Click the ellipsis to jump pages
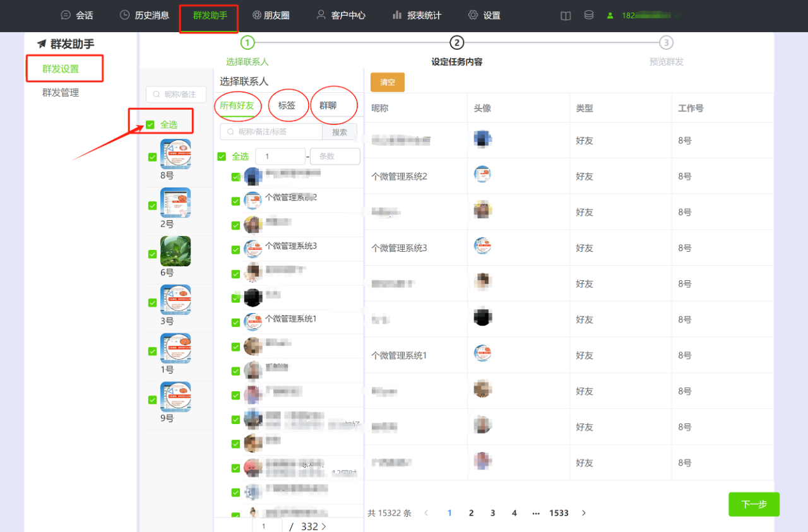 click(x=536, y=513)
